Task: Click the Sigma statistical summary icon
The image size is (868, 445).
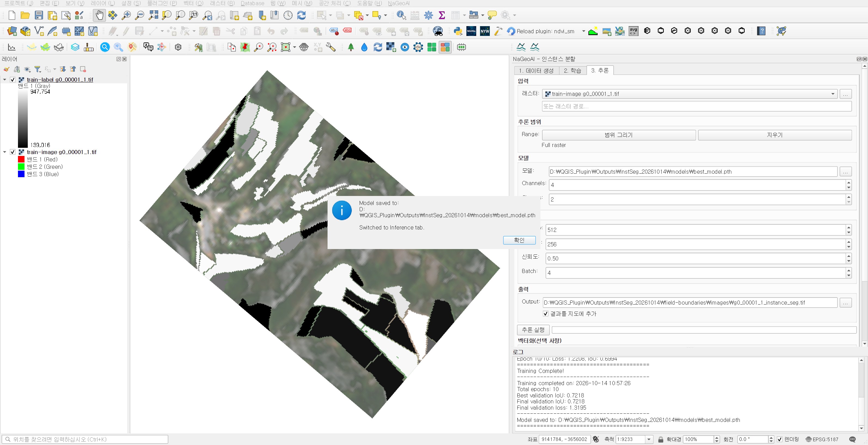Action: point(442,15)
